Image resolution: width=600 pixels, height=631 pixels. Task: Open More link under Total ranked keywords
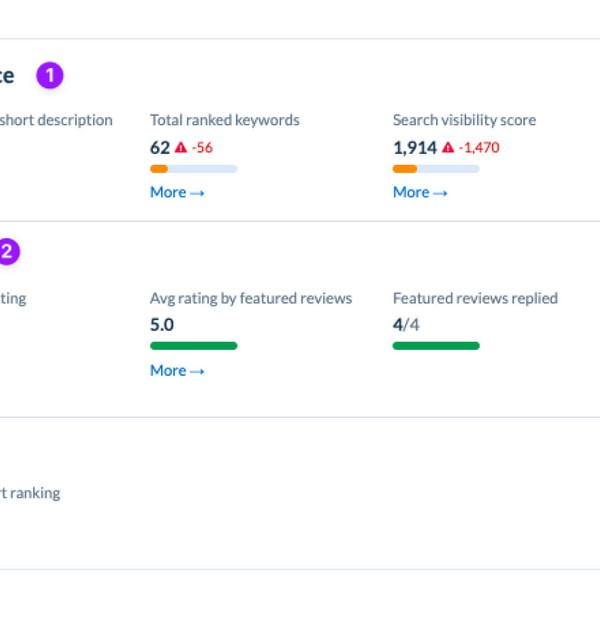[177, 192]
